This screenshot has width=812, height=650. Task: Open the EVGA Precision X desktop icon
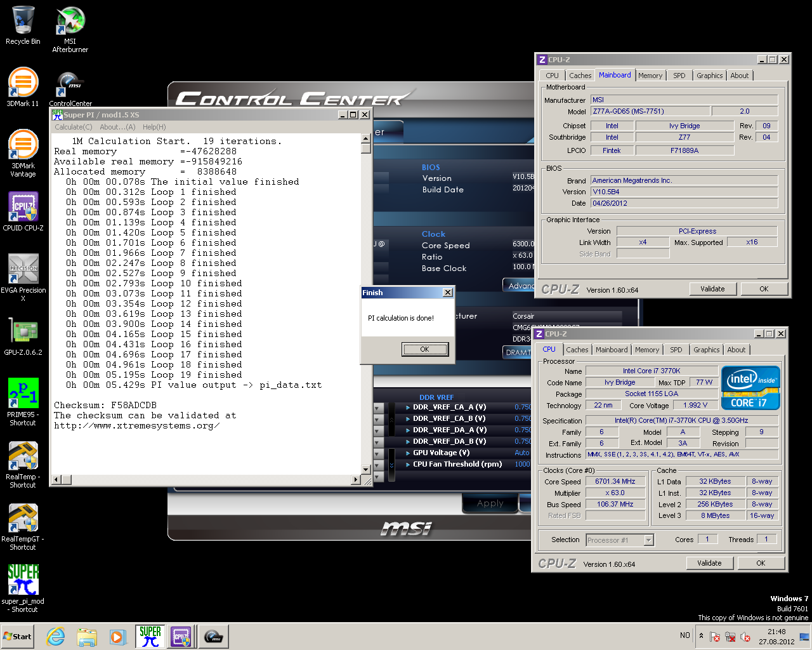click(x=23, y=277)
